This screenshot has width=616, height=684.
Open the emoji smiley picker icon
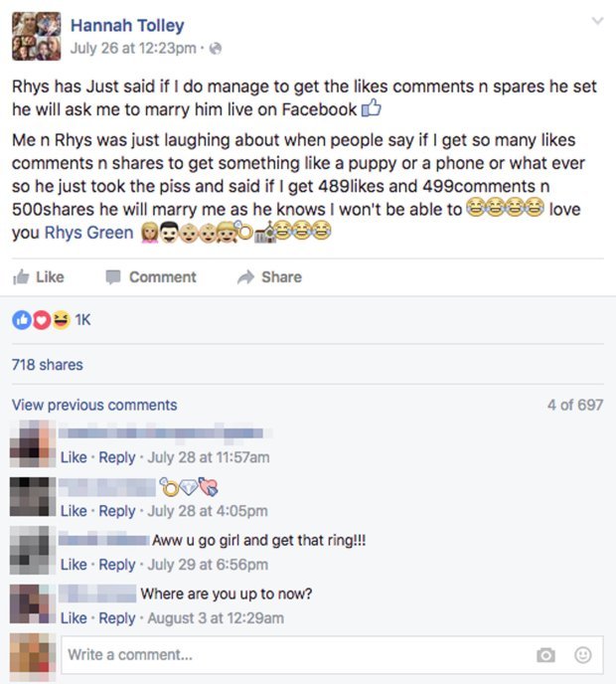coord(583,655)
